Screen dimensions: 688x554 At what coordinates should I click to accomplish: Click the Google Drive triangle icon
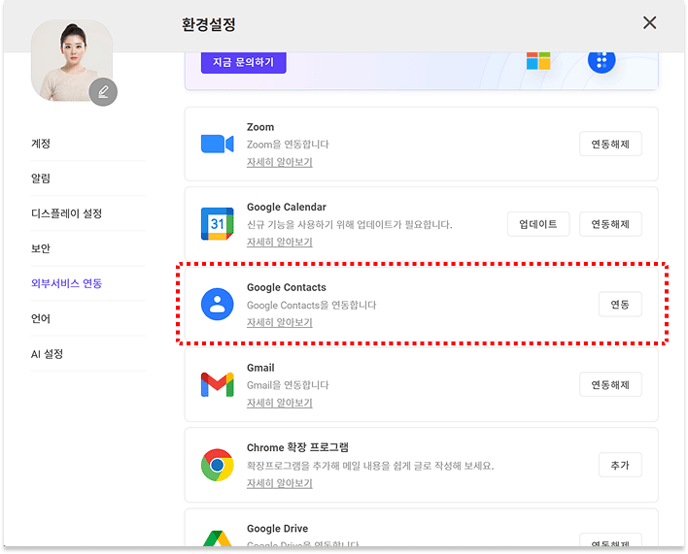[x=217, y=538]
